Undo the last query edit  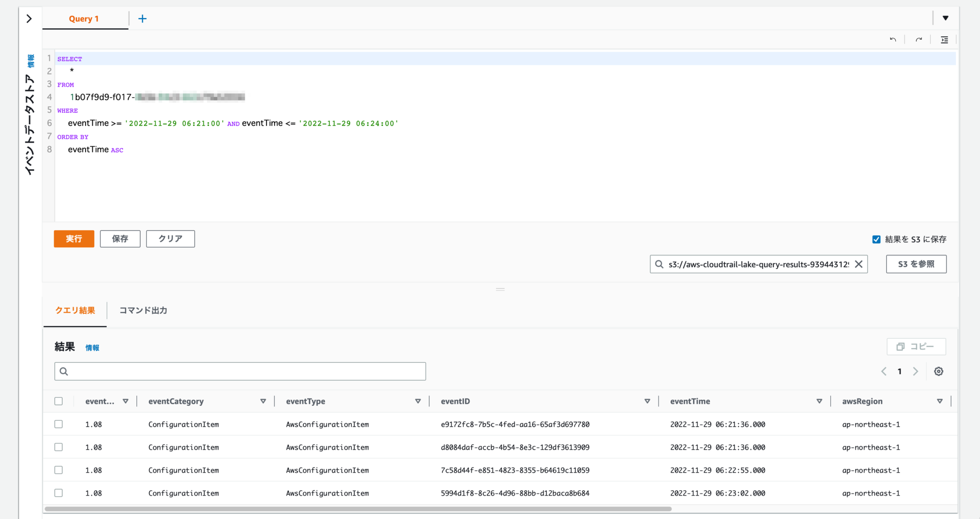click(x=893, y=40)
